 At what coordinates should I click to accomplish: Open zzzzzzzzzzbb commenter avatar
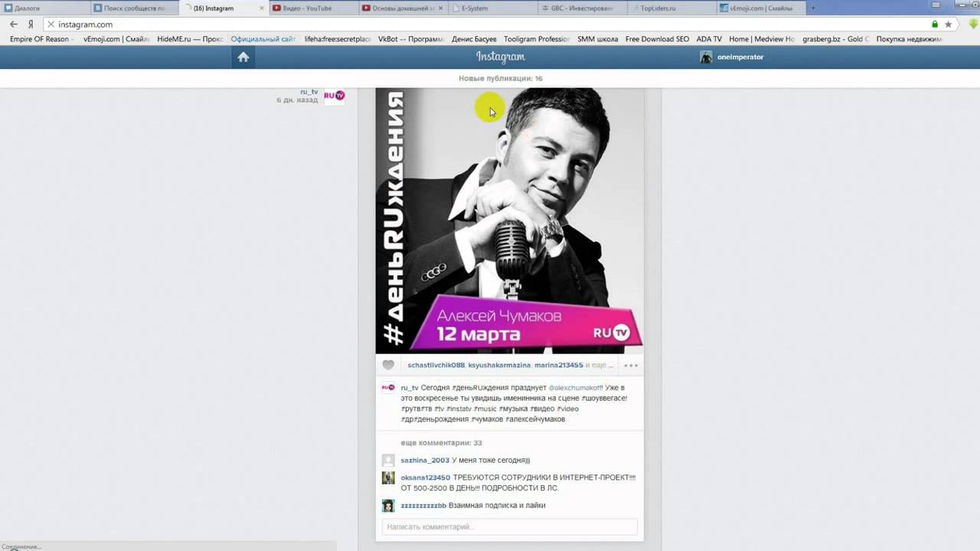coord(388,506)
